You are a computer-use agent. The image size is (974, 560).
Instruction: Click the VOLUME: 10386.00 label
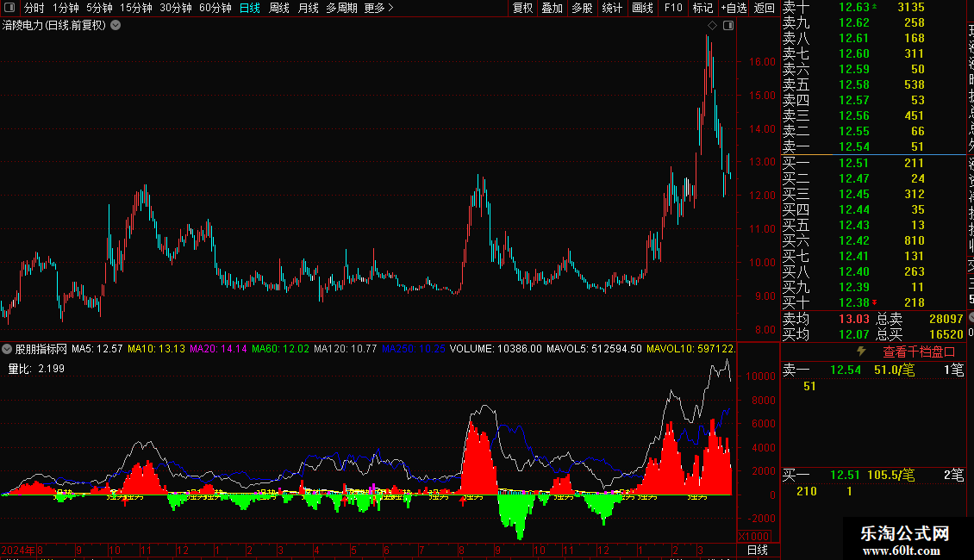[496, 349]
